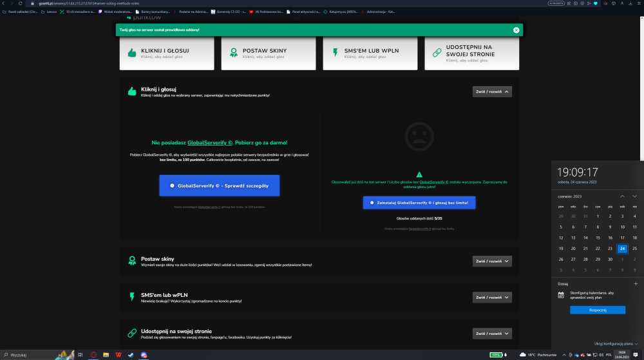This screenshot has width=644, height=360.
Task: Open File Explorer from taskbar
Action: [106, 355]
